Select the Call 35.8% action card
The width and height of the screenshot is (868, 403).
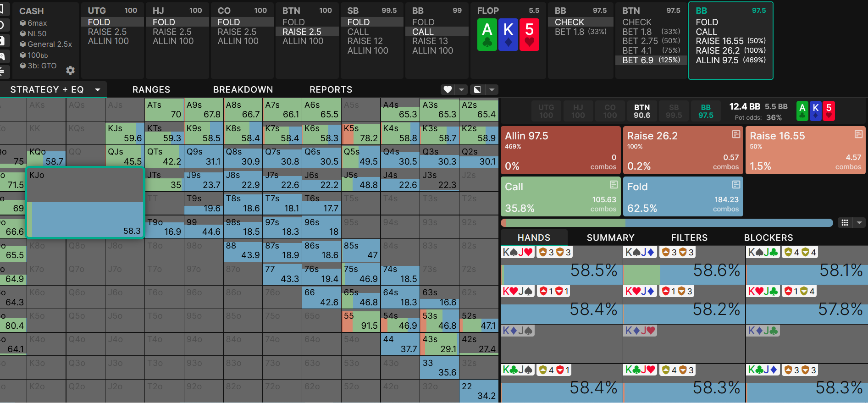(561, 196)
